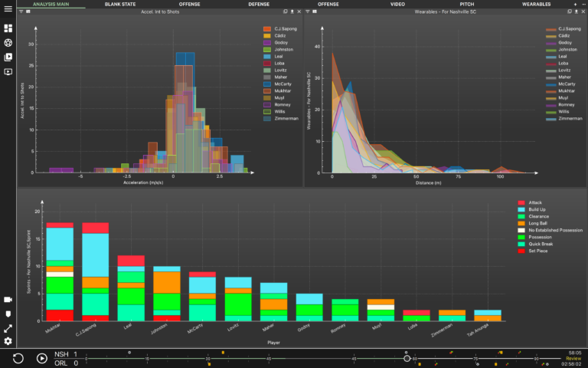
Task: Switch to the BLANK STATE tab
Action: click(x=120, y=4)
